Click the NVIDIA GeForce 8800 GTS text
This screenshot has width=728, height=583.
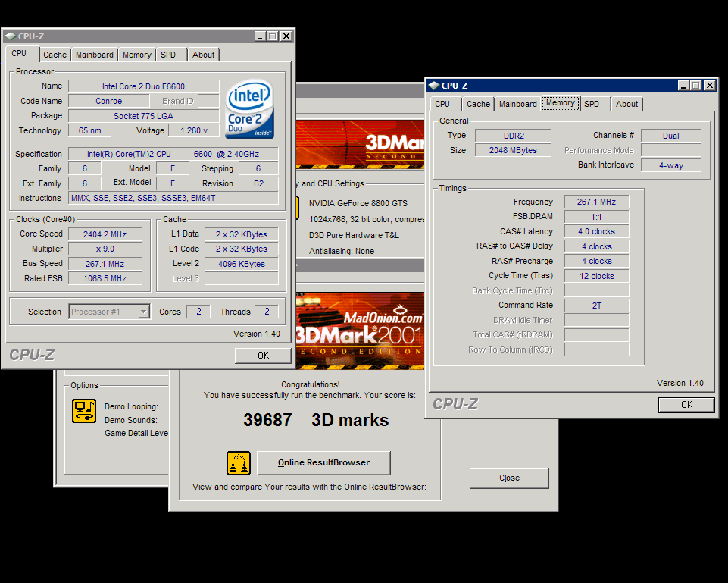(x=358, y=203)
